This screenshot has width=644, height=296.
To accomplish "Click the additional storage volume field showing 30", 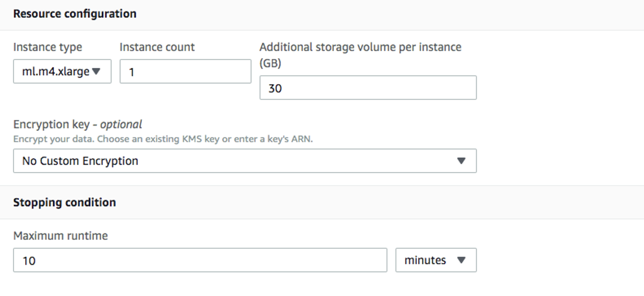I will coord(367,88).
